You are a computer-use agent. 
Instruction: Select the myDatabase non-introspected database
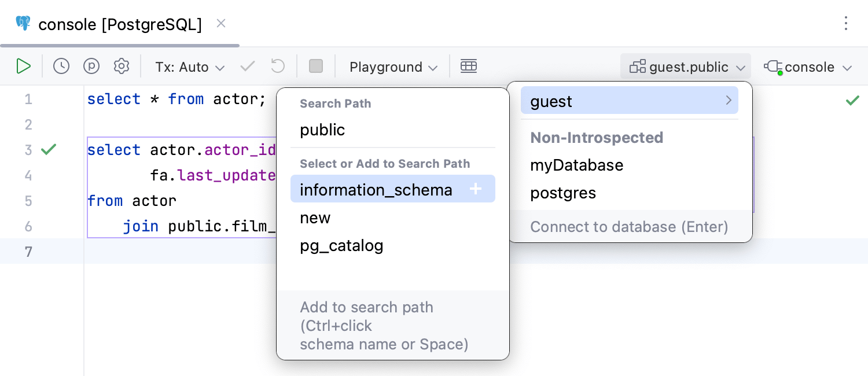point(576,165)
